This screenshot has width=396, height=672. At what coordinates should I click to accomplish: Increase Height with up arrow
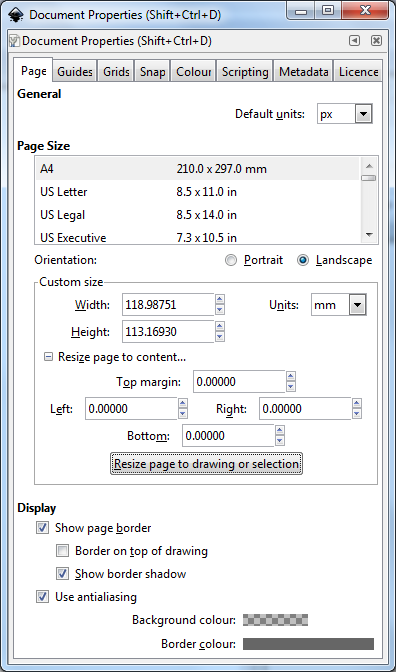(220, 326)
